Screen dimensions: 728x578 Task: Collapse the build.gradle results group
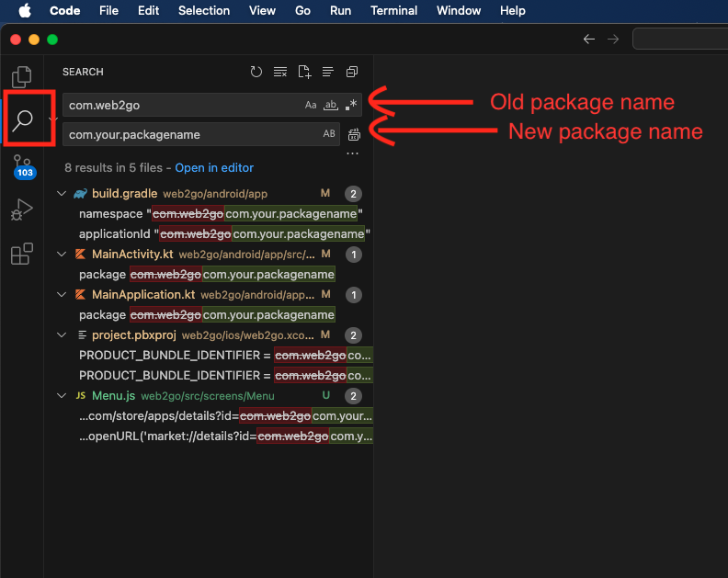(62, 194)
